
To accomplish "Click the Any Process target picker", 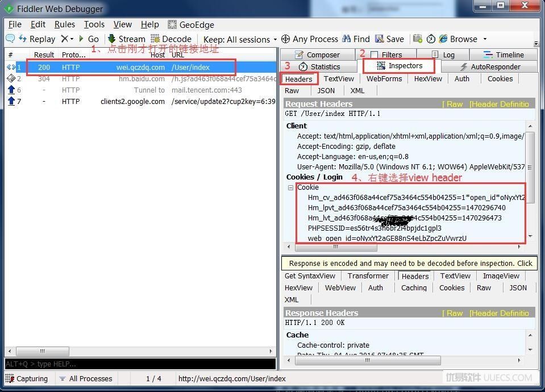I will click(309, 39).
